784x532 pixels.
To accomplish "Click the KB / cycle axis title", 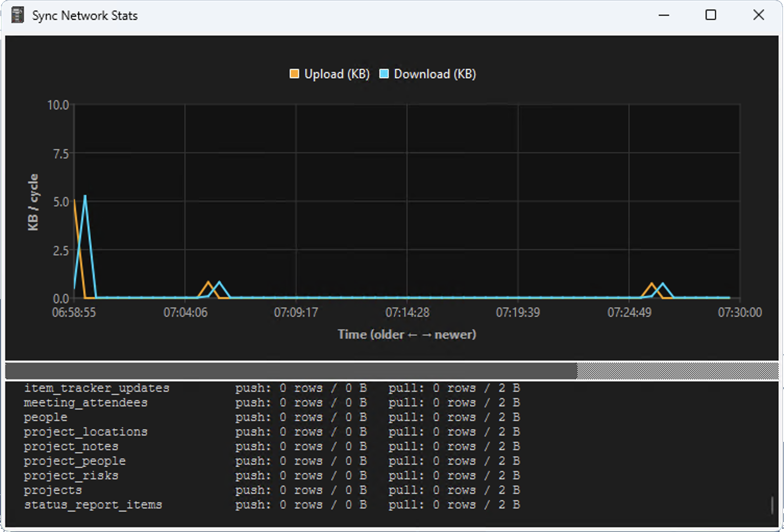I will [x=33, y=202].
